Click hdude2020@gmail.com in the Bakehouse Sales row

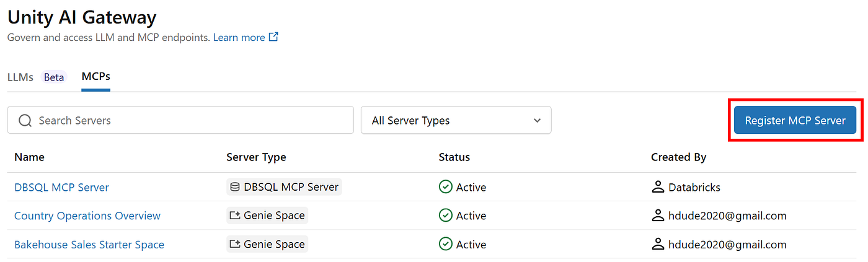[x=727, y=245]
